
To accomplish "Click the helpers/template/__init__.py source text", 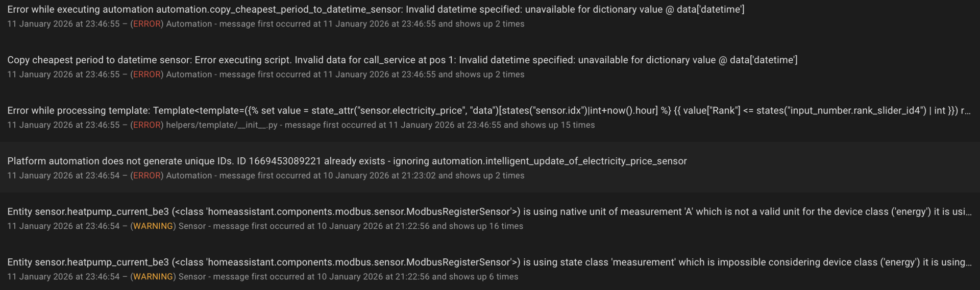I will click(221, 125).
